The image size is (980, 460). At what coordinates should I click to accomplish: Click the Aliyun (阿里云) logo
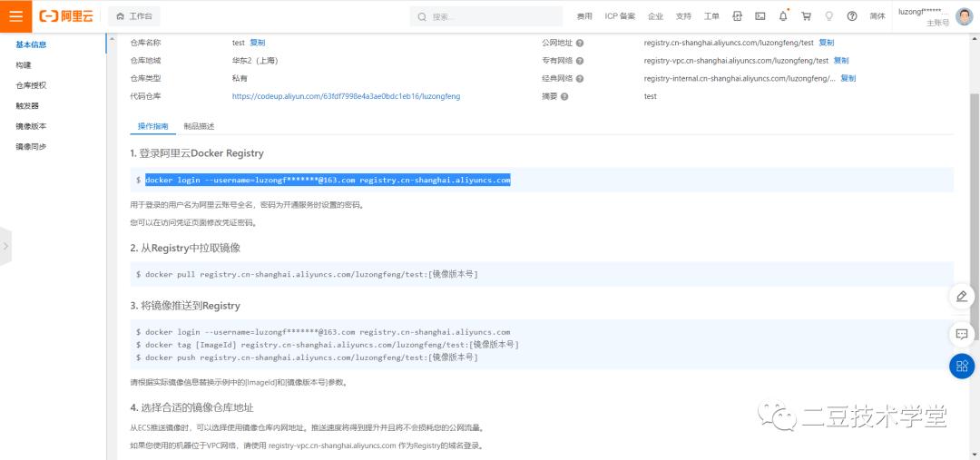(x=66, y=16)
